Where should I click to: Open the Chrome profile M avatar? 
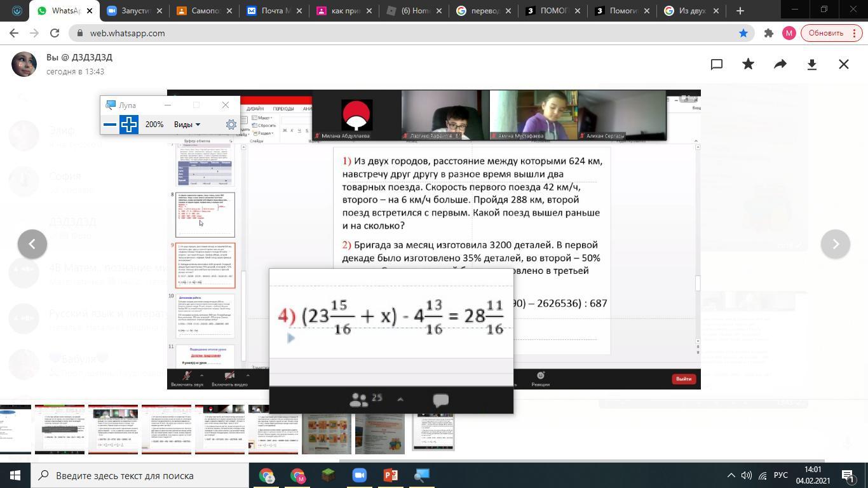(789, 33)
